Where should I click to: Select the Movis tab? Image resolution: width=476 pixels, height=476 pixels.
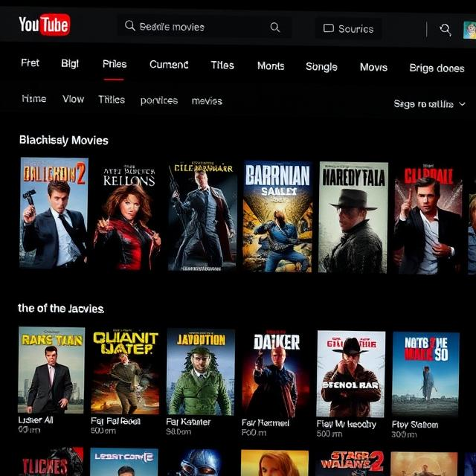point(373,67)
